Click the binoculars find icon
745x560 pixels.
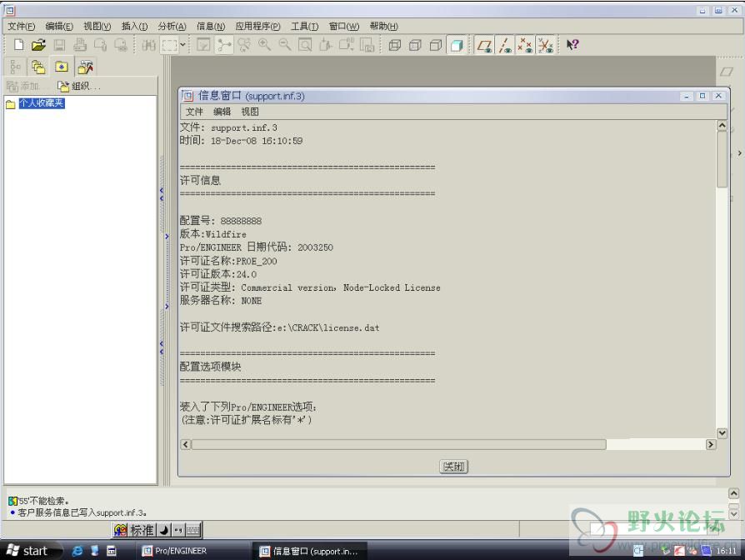(148, 45)
